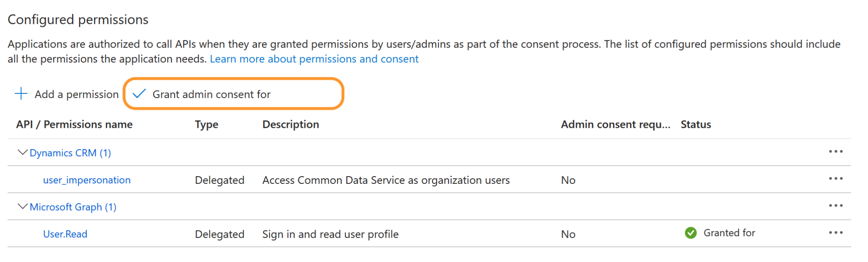Click Grant admin consent for button
Viewport: 868px width, 262px height.
[233, 94]
